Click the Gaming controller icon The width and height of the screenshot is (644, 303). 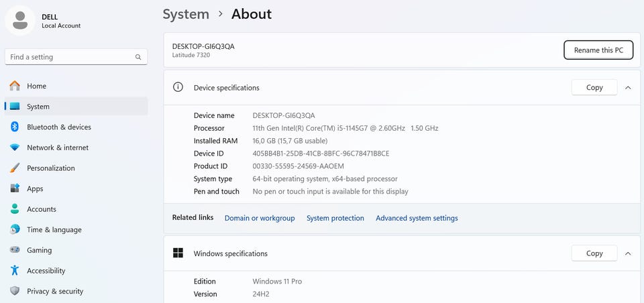[15, 250]
